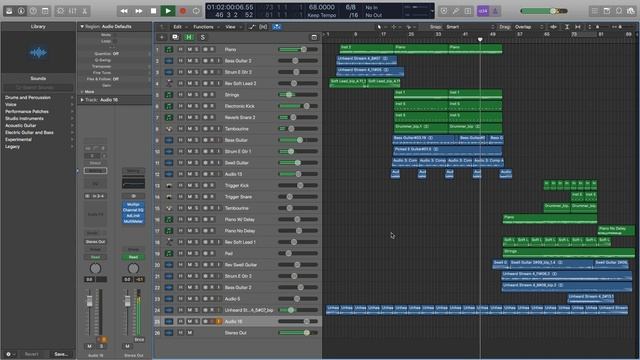Viewport: 640px width, 360px height.
Task: Click the Rev Soft Lead 2 track icon
Action: tap(169, 83)
